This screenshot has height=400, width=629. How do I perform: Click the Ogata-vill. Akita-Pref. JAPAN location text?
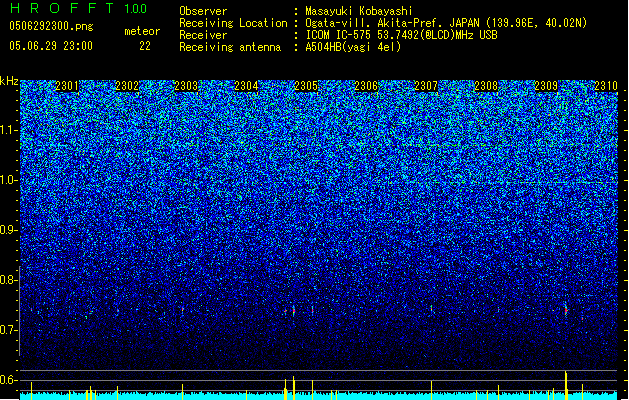(x=446, y=23)
